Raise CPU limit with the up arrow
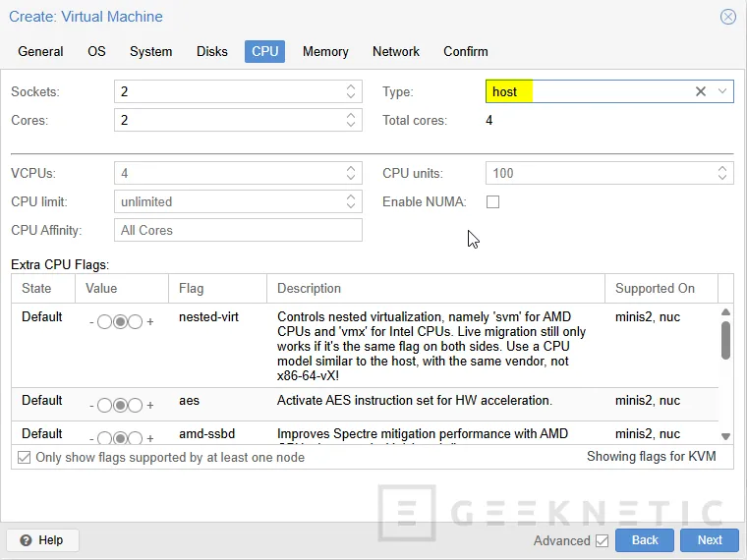The height and width of the screenshot is (560, 747). point(351,196)
